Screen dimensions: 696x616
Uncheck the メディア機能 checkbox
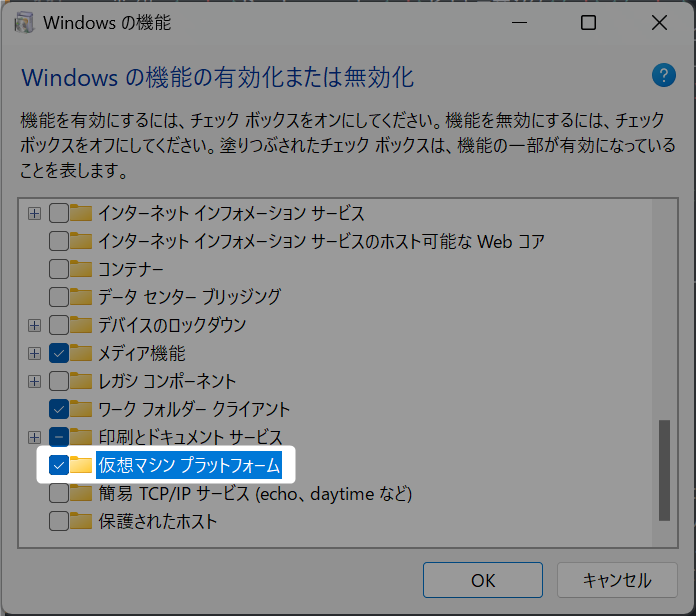pyautogui.click(x=59, y=353)
